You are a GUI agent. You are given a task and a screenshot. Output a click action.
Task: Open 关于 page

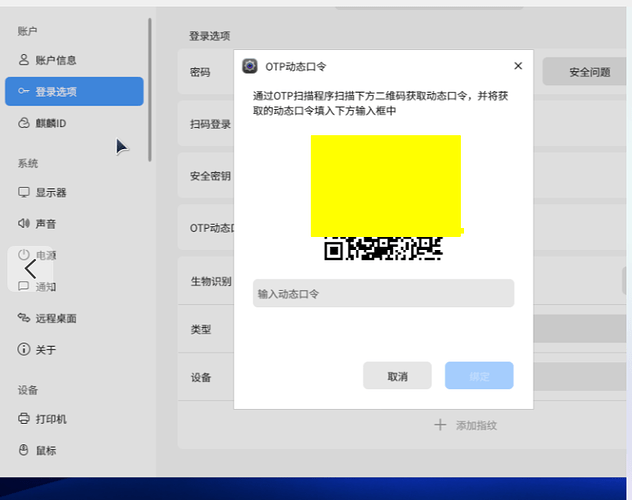(x=74, y=349)
